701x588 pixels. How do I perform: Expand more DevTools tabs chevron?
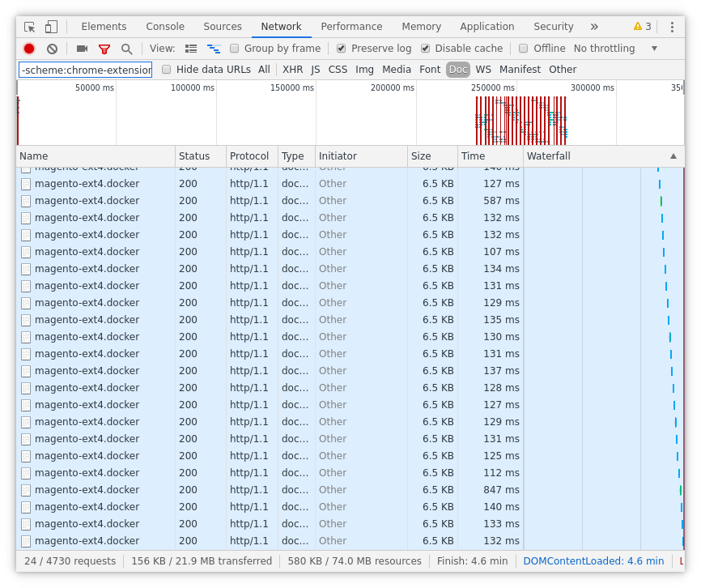pyautogui.click(x=594, y=27)
